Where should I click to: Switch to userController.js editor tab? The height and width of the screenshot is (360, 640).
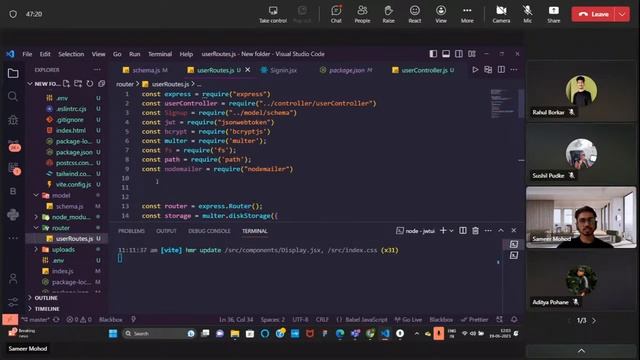point(423,70)
